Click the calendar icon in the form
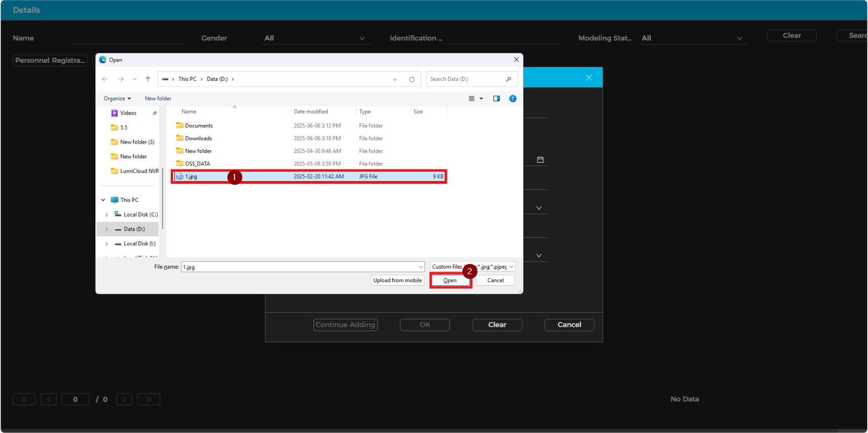Screen dimensions: 868x433 tap(540, 160)
